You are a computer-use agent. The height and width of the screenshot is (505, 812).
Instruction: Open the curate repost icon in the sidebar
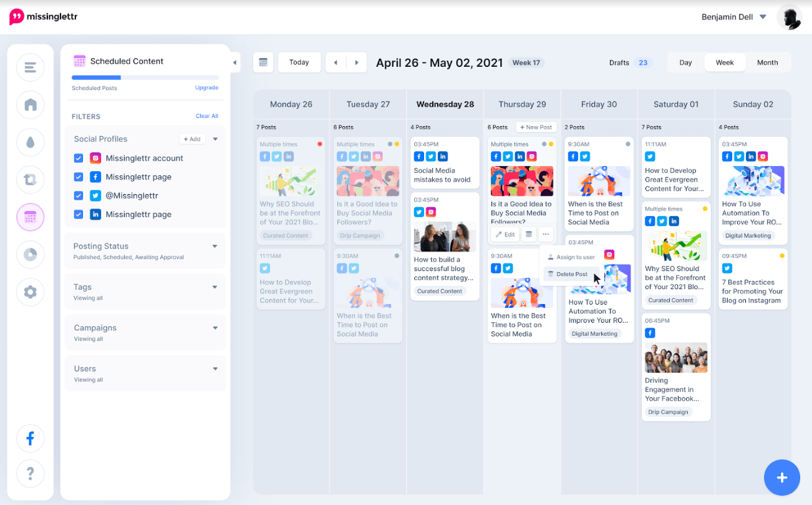[31, 180]
